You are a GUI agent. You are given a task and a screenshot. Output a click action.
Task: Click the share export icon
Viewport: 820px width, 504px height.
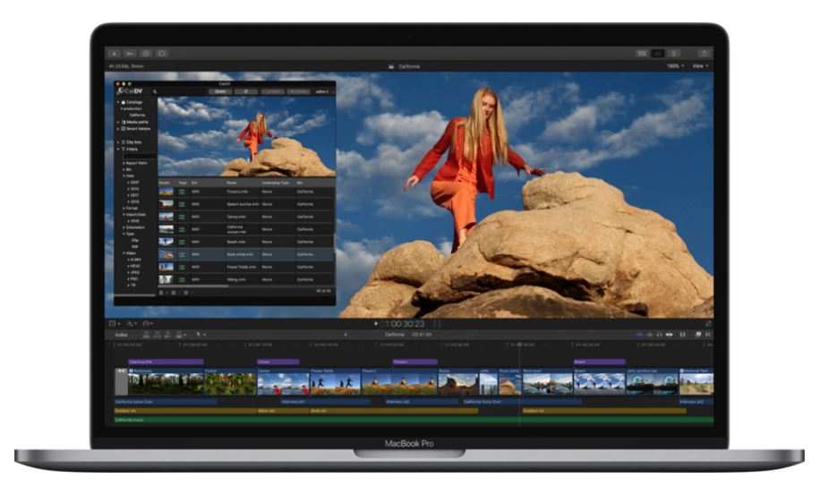(705, 54)
